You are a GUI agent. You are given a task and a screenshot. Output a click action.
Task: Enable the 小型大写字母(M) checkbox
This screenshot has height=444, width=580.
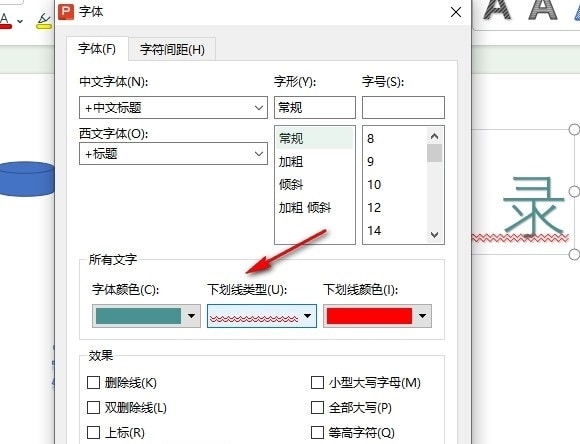pyautogui.click(x=317, y=383)
